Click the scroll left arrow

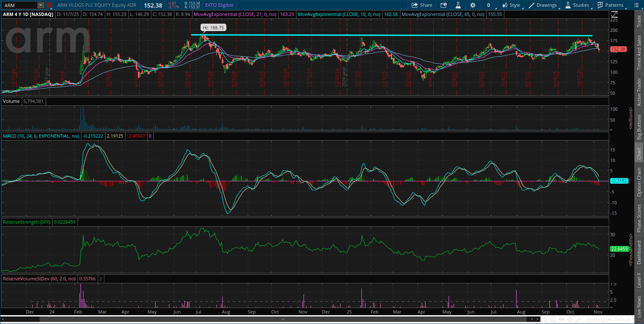click(x=532, y=319)
